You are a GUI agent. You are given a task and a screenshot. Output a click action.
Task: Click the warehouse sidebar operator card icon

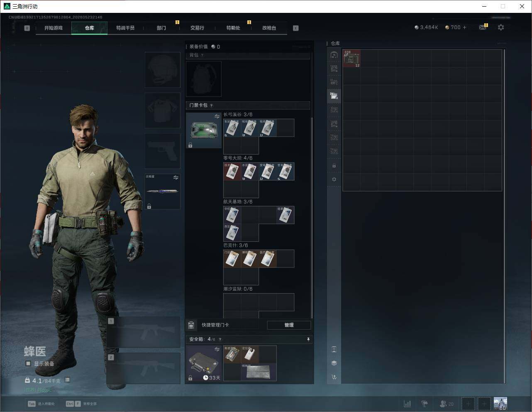(334, 349)
